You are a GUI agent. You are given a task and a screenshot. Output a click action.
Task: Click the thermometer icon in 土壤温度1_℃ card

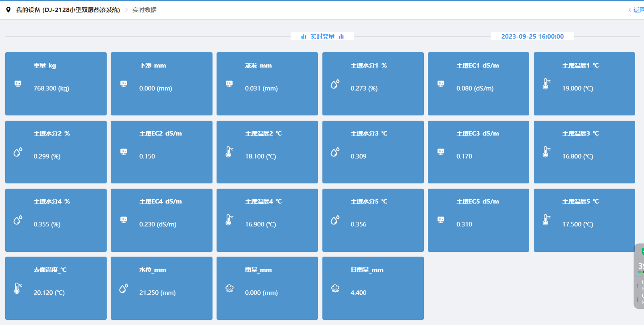pos(546,84)
